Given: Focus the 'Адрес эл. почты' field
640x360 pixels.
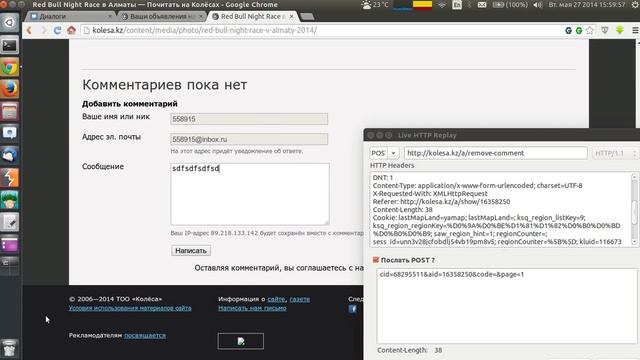Looking at the screenshot, I should click(249, 139).
